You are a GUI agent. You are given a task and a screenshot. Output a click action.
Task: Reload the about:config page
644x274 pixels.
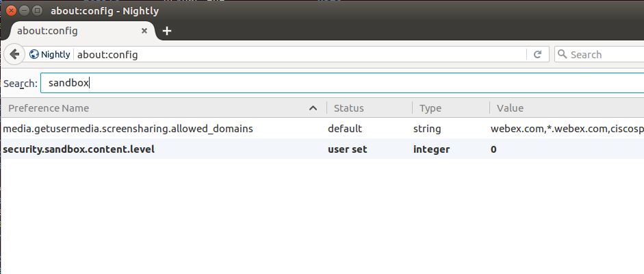coord(538,54)
